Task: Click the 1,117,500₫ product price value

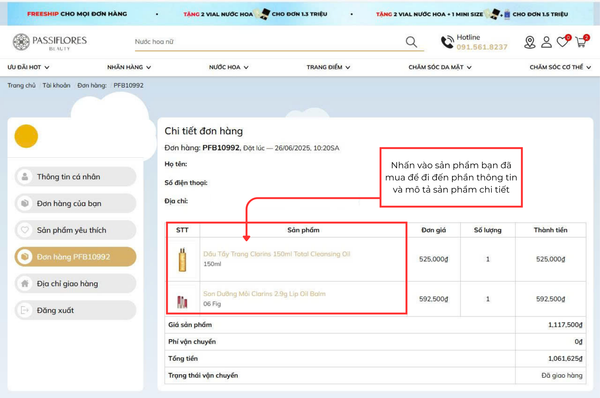Action: pyautogui.click(x=565, y=325)
